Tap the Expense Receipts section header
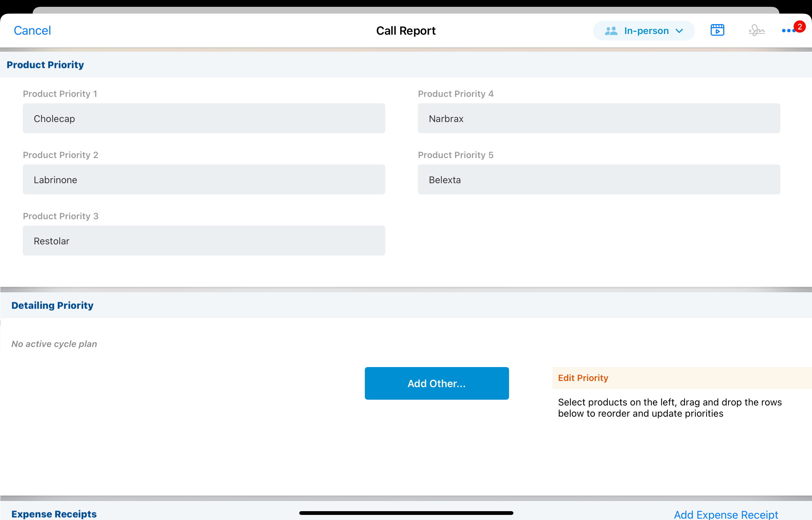 click(54, 514)
